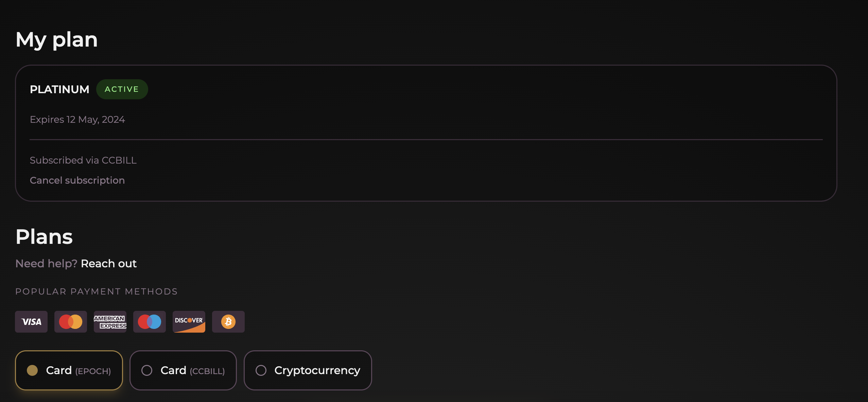Expand the POPULAR PAYMENT METHODS section

pos(96,291)
